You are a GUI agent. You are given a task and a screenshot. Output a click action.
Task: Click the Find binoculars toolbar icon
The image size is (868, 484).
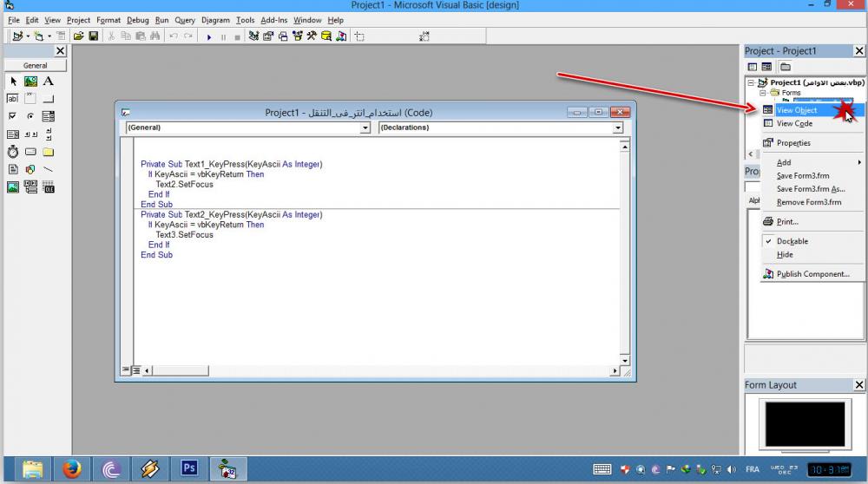(155, 36)
